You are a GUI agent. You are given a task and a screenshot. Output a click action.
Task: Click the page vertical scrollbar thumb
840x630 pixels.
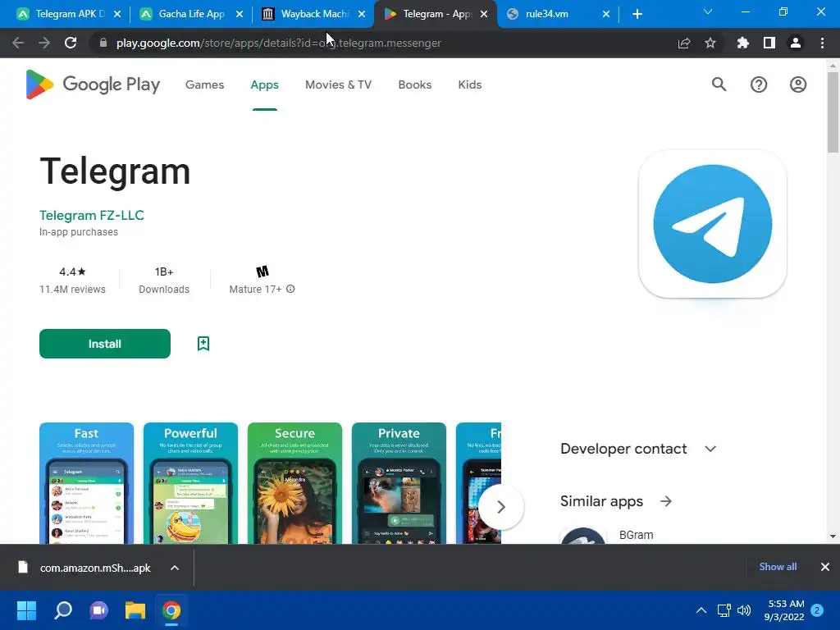[x=833, y=112]
